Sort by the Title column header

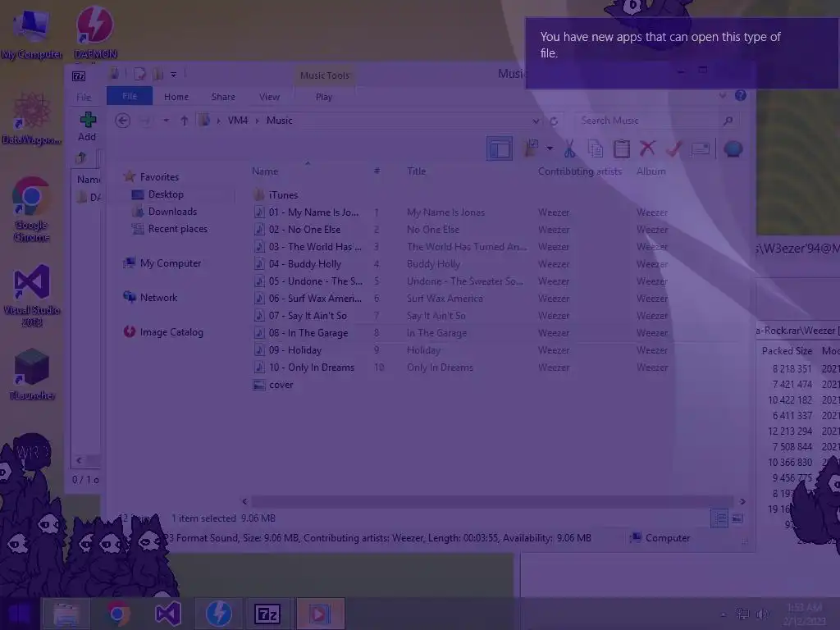click(x=416, y=171)
